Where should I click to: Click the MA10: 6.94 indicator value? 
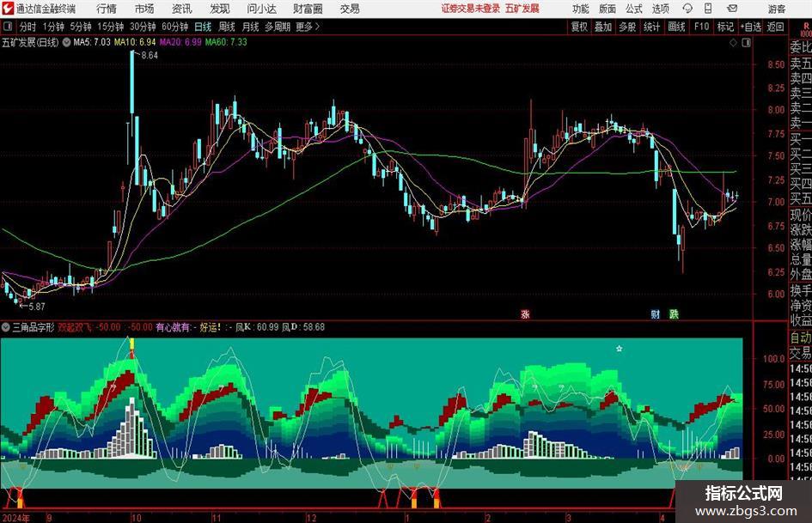(x=135, y=42)
